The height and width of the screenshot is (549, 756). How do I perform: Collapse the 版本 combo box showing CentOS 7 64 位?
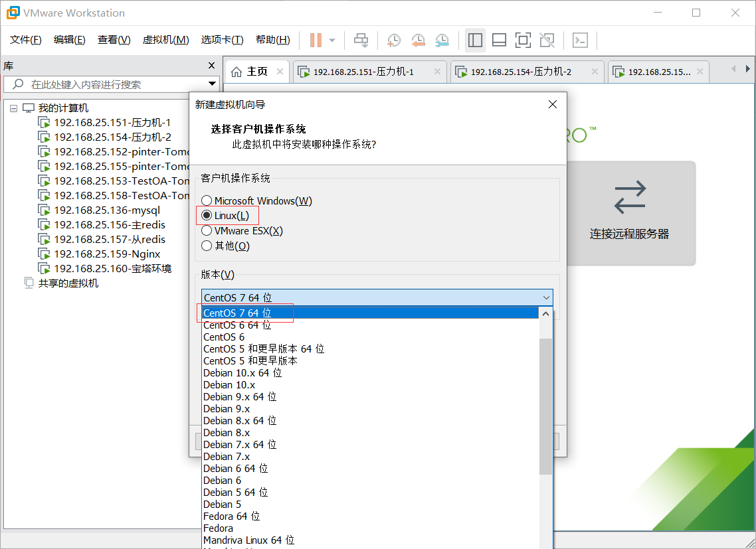[x=377, y=297]
